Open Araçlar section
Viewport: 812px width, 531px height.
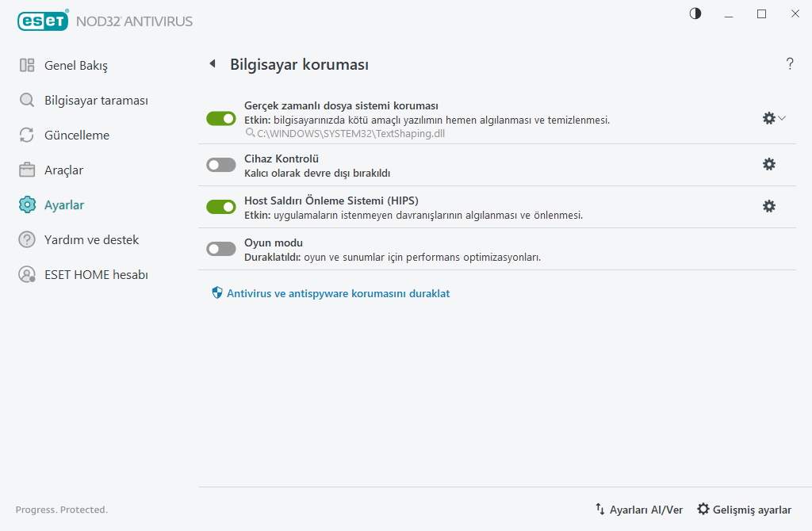tap(63, 170)
